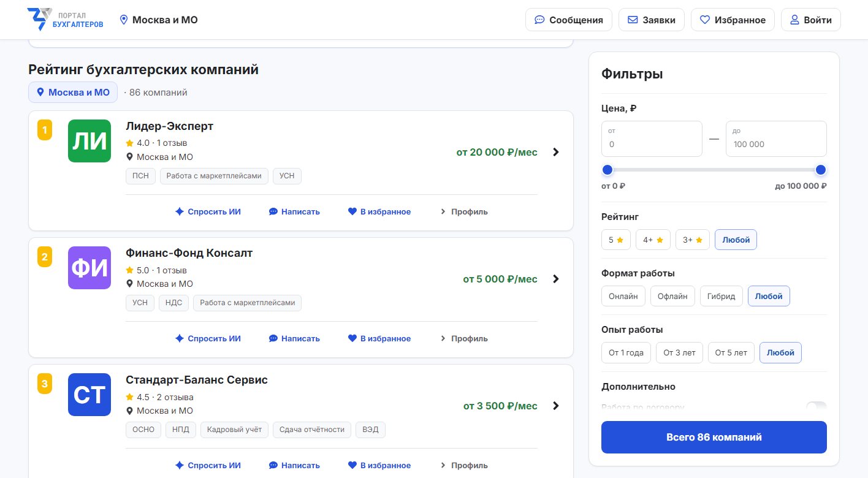This screenshot has height=478, width=868.
Task: Click the location pin icon in the header
Action: (124, 20)
